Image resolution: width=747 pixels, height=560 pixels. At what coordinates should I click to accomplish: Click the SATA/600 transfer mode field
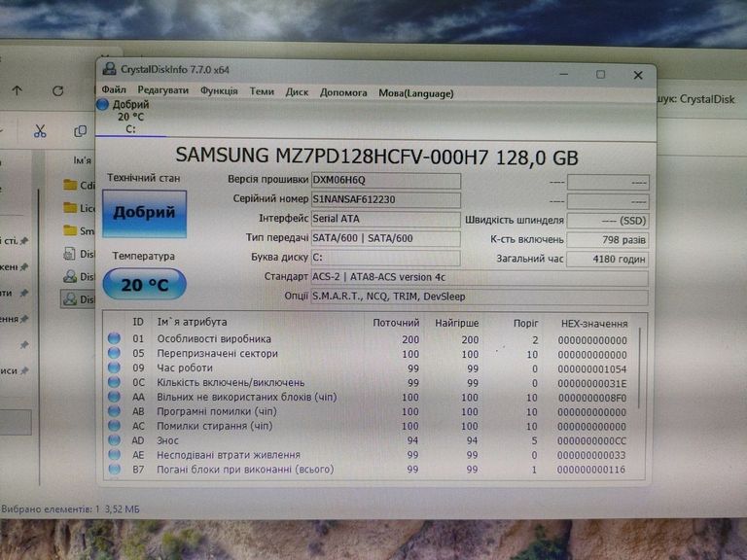pos(386,238)
